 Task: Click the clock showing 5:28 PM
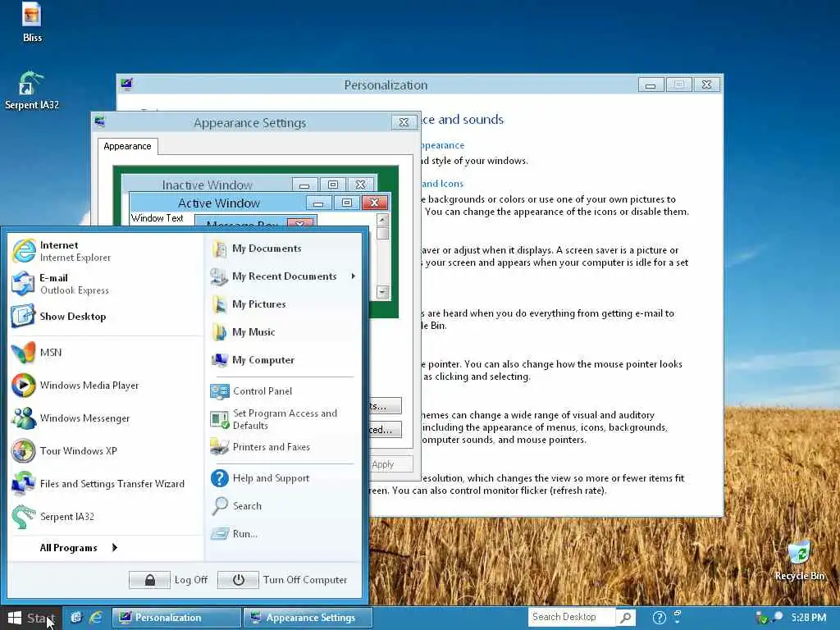point(809,617)
